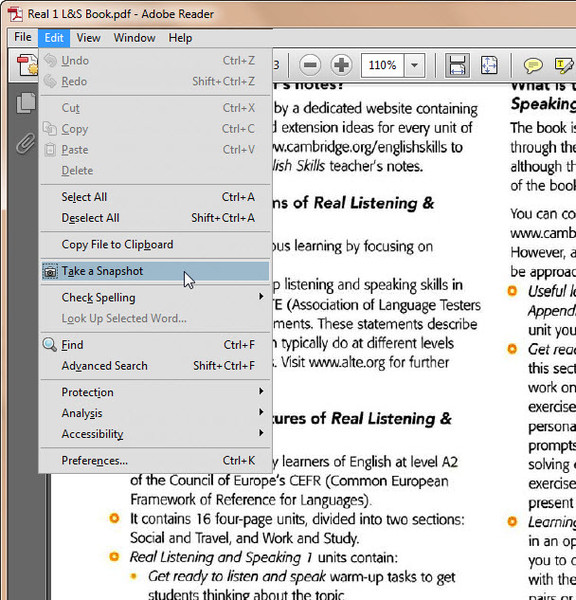
Task: Click the Adobe Reader title bar icon
Action: click(15, 14)
